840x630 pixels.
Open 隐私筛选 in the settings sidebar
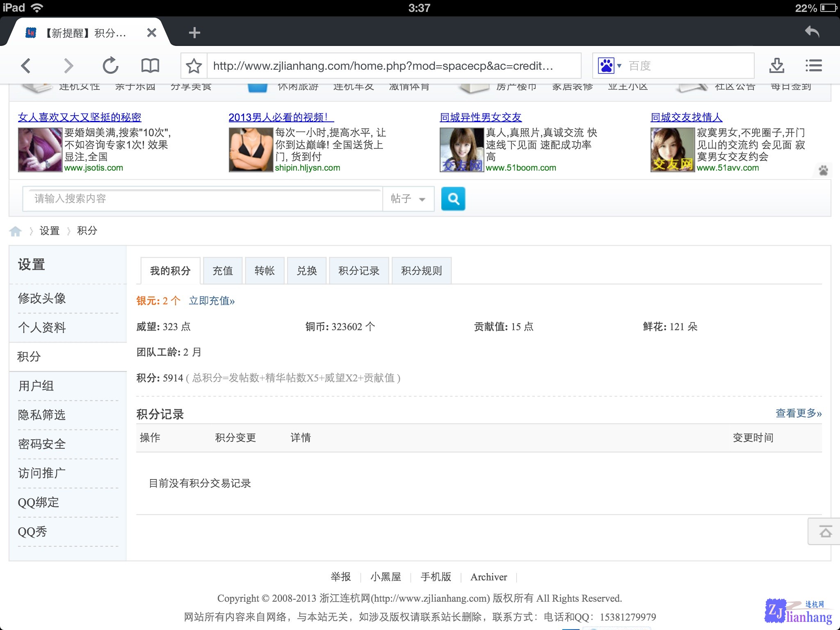click(42, 415)
